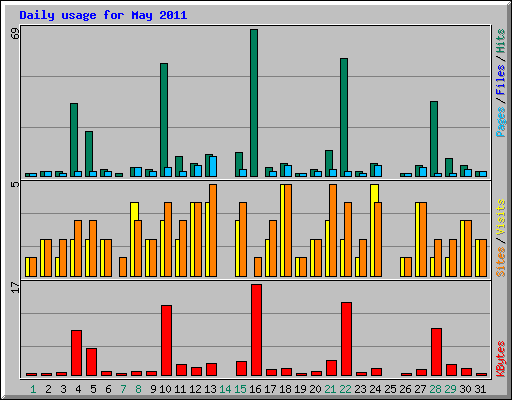Click the red KBytes bar for day 28
The image size is (512, 400).
tap(436, 352)
